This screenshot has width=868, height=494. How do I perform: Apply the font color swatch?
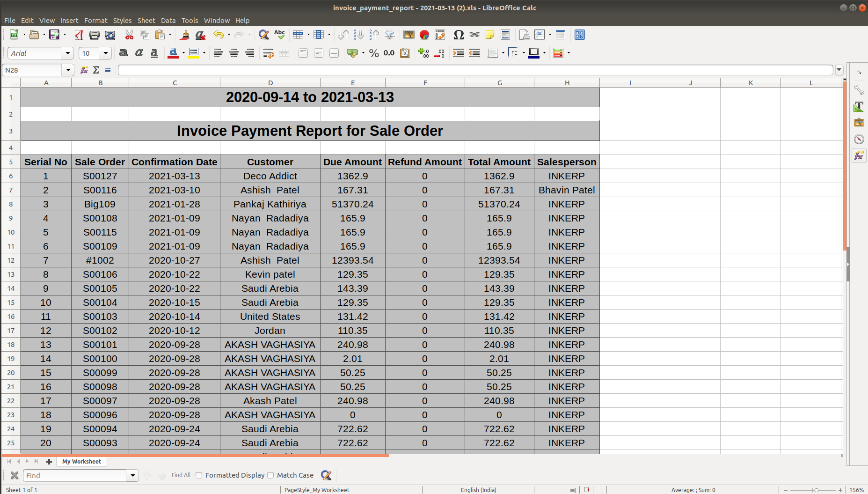[173, 53]
